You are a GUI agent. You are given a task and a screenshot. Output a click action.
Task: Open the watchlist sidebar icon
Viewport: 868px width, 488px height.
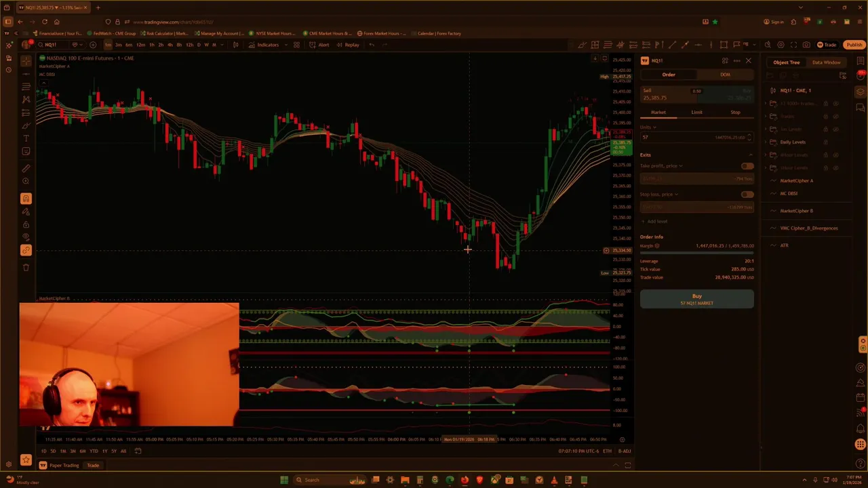(x=861, y=62)
